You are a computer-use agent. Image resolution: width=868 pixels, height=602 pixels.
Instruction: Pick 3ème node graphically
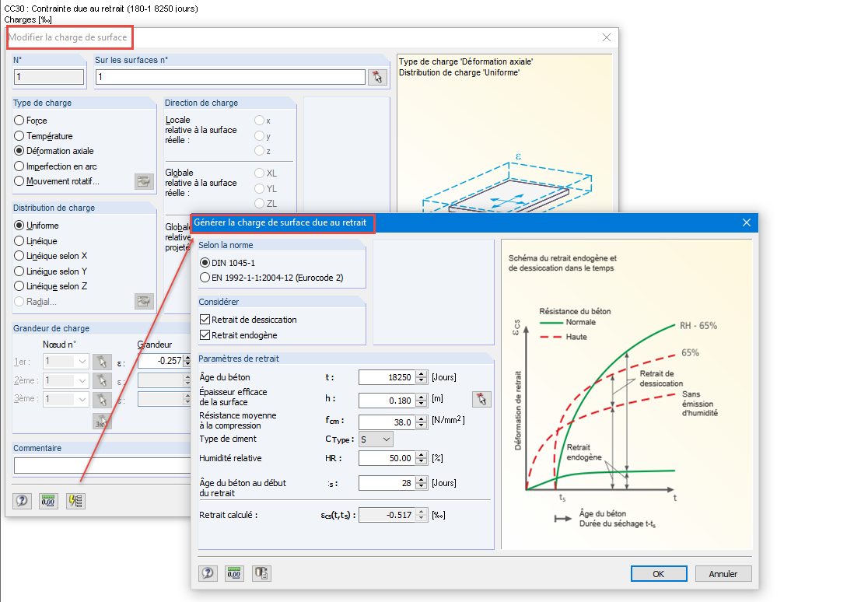pos(102,399)
